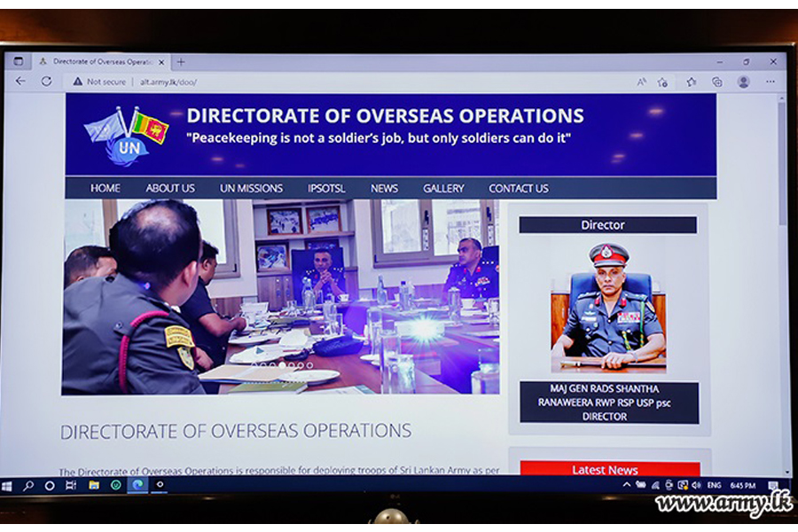Open the Favorites list
This screenshot has width=798, height=532.
tap(691, 82)
